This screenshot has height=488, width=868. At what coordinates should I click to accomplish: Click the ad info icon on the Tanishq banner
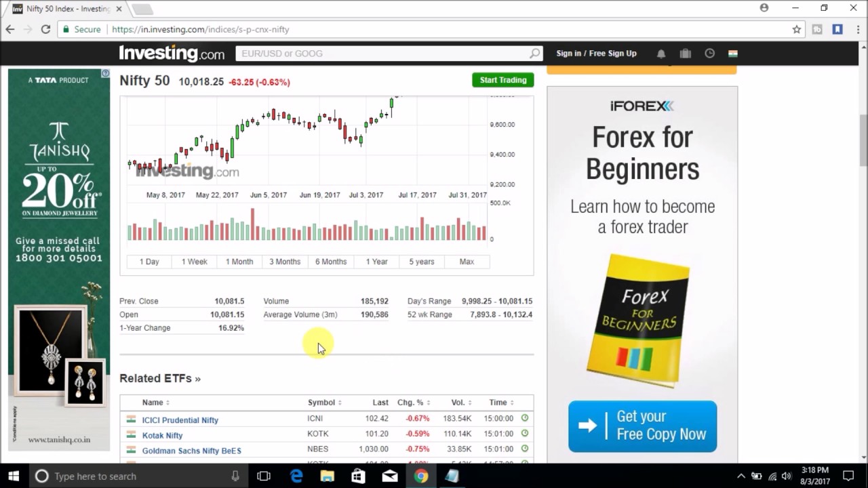105,73
